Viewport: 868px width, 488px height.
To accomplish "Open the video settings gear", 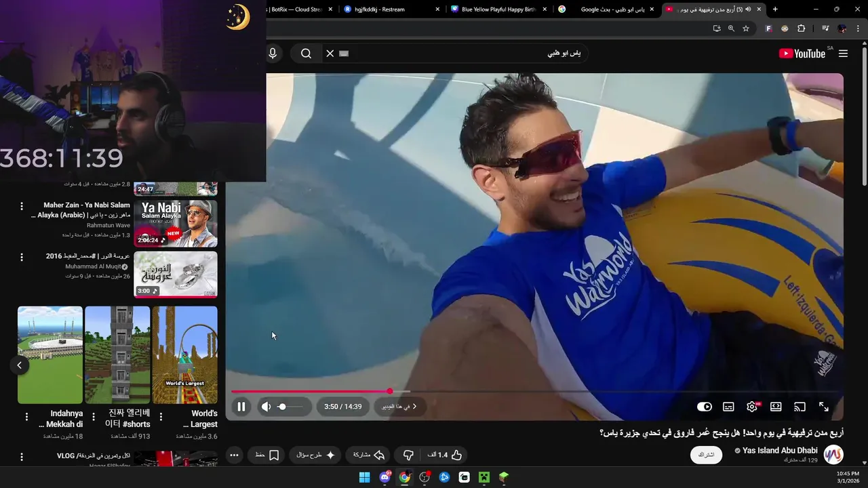I will 752,407.
